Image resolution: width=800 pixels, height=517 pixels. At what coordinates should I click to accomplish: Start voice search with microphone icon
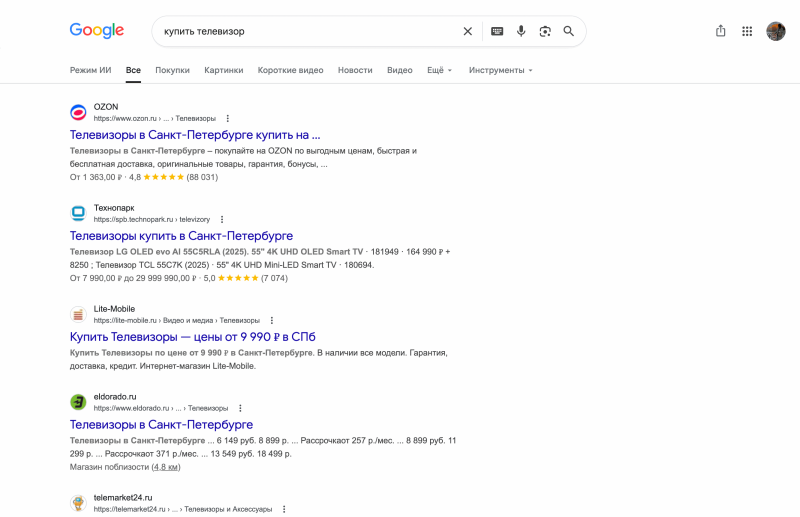[x=521, y=32]
